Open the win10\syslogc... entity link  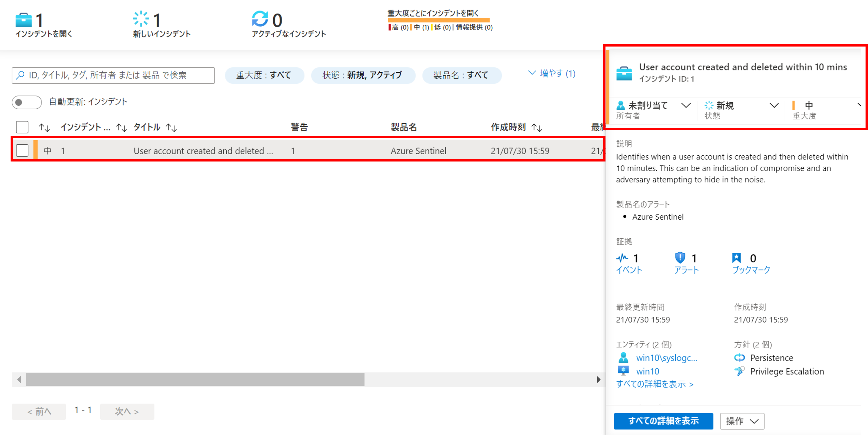[666, 358]
